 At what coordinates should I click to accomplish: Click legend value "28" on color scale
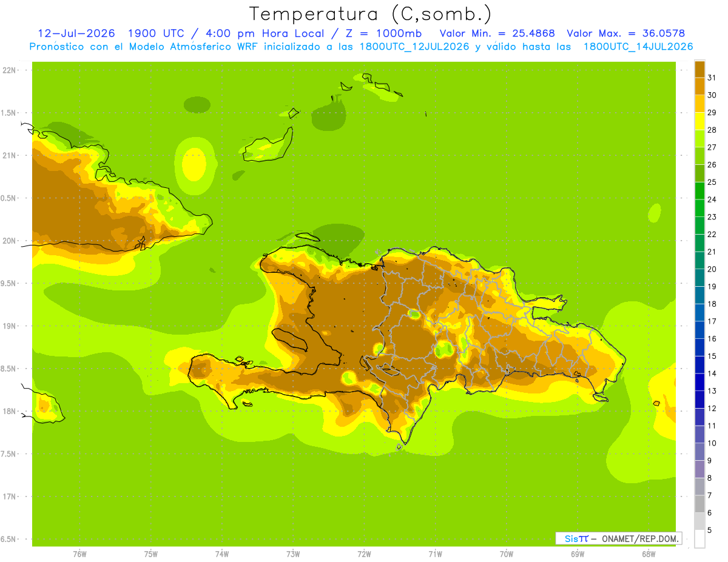point(712,130)
